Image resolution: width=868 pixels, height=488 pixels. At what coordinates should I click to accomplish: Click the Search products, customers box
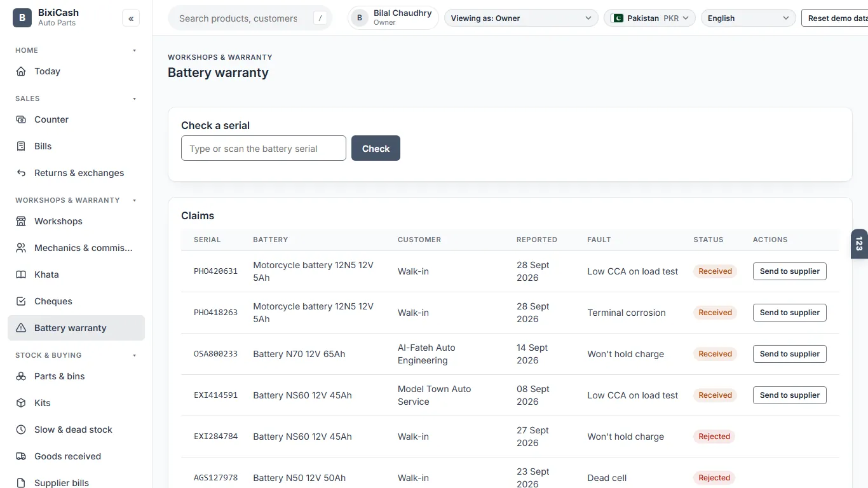coord(250,18)
